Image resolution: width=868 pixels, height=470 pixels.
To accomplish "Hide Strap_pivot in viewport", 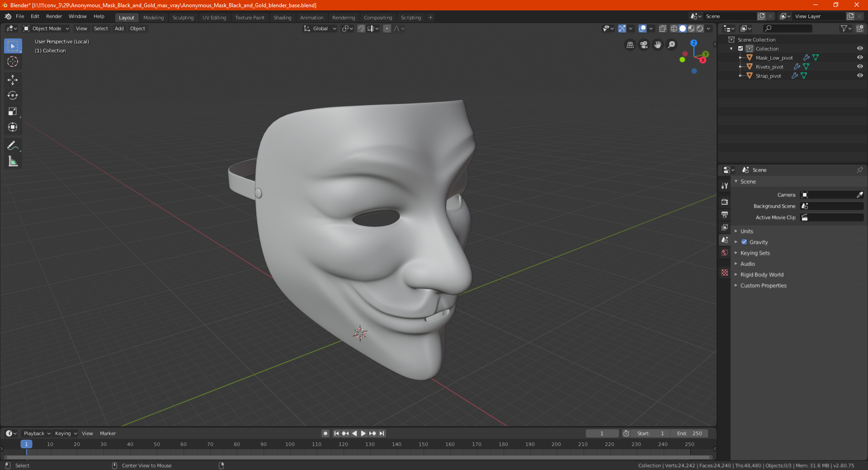I will click(x=860, y=75).
